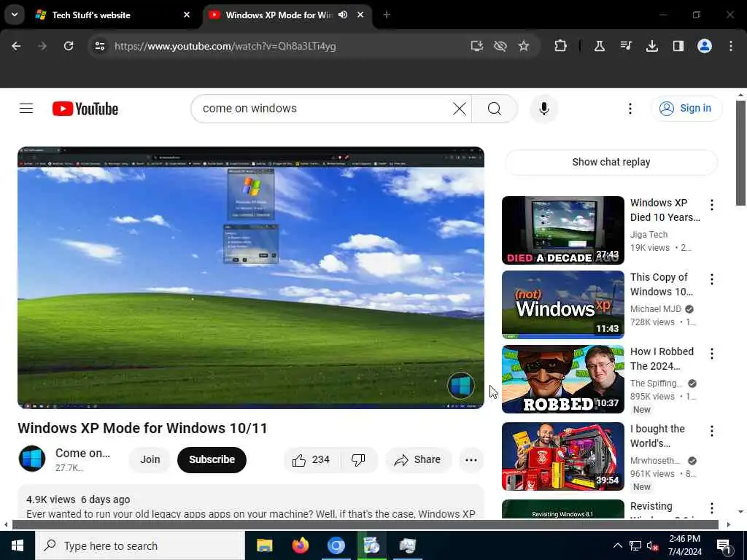
Task: Open the Come on channel avatar
Action: click(x=32, y=459)
